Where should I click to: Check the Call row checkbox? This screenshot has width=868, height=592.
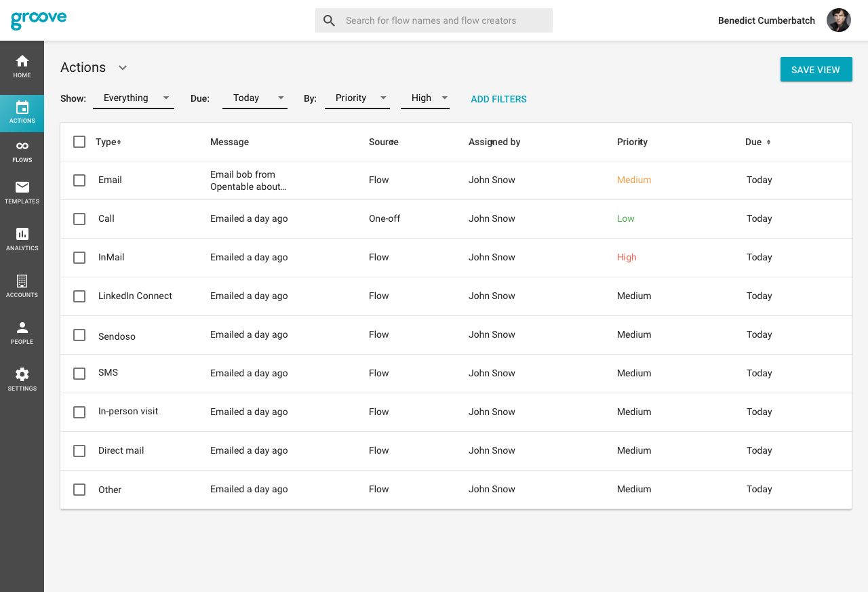point(79,219)
